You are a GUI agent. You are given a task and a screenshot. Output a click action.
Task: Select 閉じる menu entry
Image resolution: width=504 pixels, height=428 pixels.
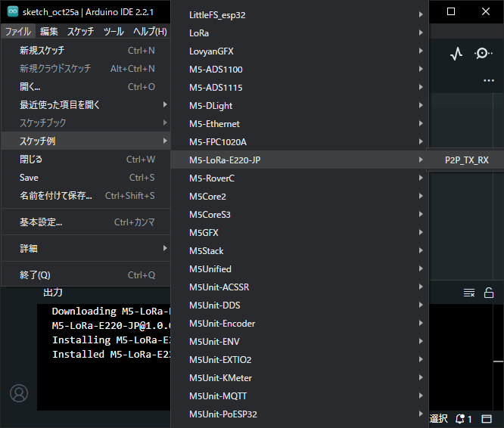(86, 160)
